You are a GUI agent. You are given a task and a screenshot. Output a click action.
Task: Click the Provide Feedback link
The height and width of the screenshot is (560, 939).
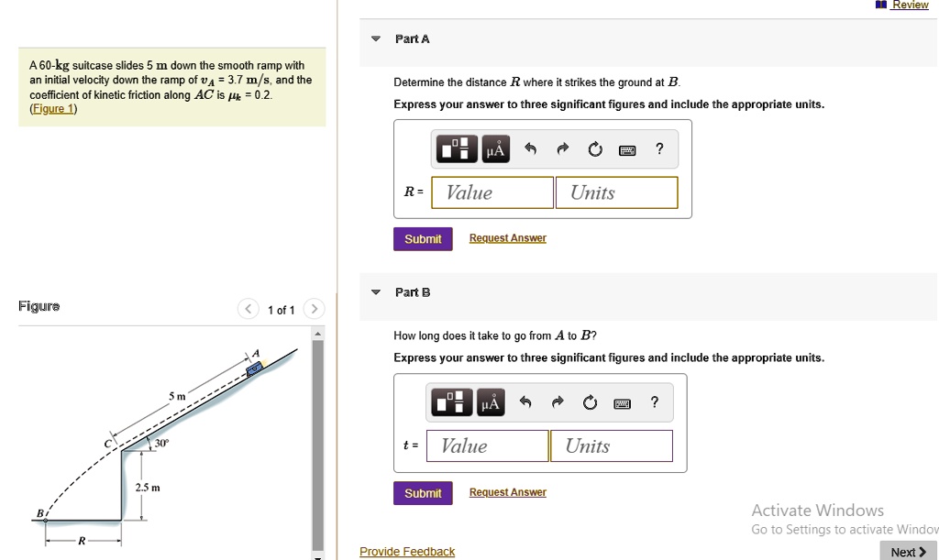pyautogui.click(x=407, y=551)
